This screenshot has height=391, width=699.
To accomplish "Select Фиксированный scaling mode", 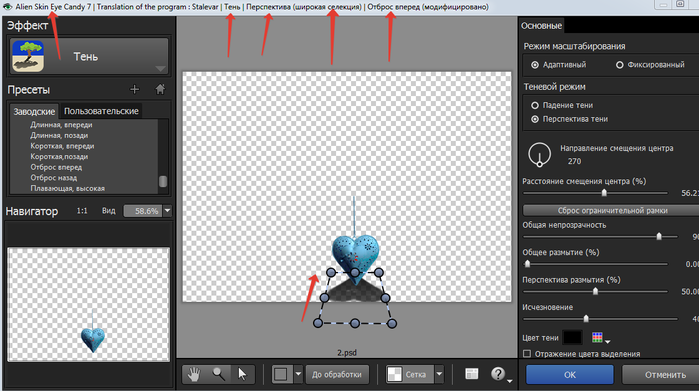I will [x=620, y=65].
